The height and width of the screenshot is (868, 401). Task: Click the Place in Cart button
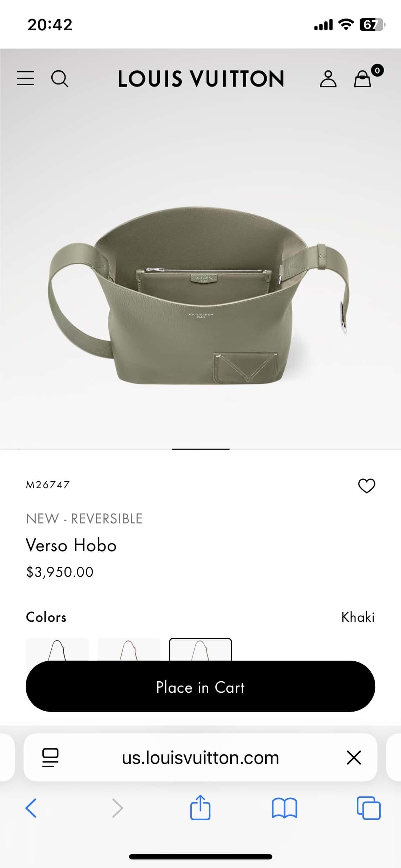[x=200, y=686]
